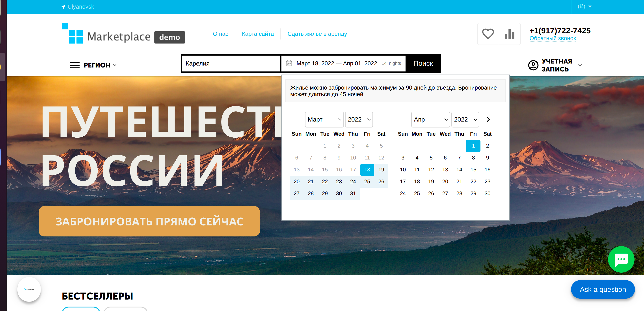Viewport: 644px width, 311px height.
Task: Open Карта сайта menu item
Action: (x=257, y=34)
